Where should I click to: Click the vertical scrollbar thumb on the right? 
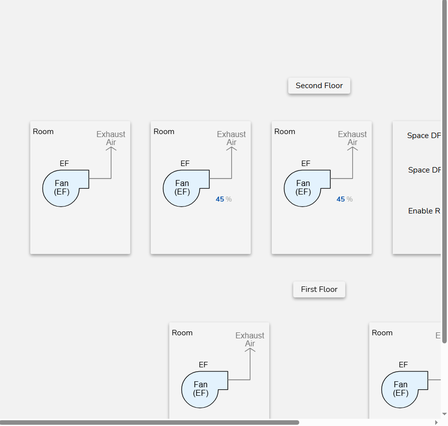(x=444, y=172)
